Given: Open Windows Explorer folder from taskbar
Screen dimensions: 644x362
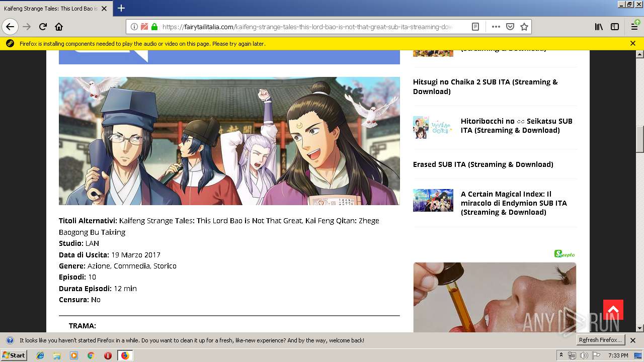Looking at the screenshot, I should pyautogui.click(x=57, y=355).
